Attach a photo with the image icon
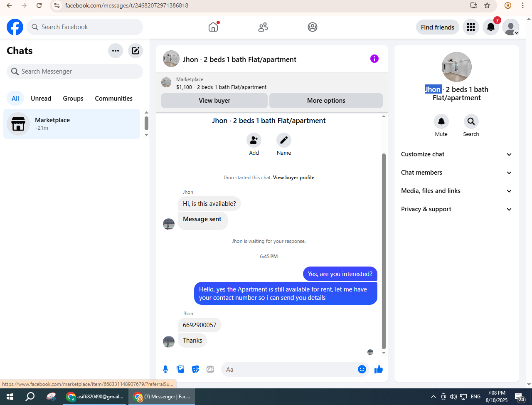532x405 pixels. tap(180, 369)
